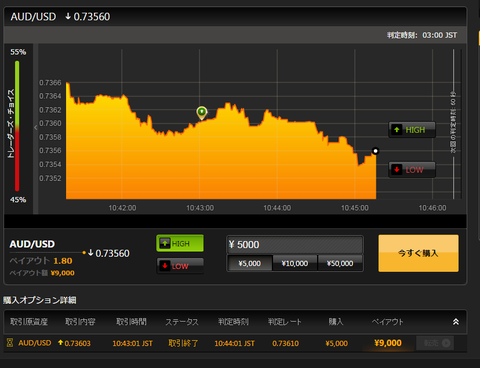Click the ¥ 5000 amount input field

click(295, 245)
